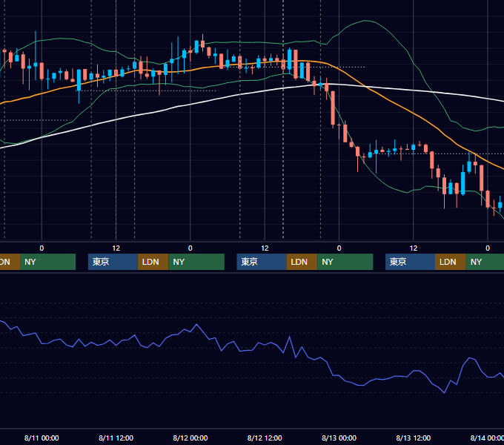Click the hour label 0 above 8/12 00:00
The height and width of the screenshot is (445, 504).
tap(190, 248)
